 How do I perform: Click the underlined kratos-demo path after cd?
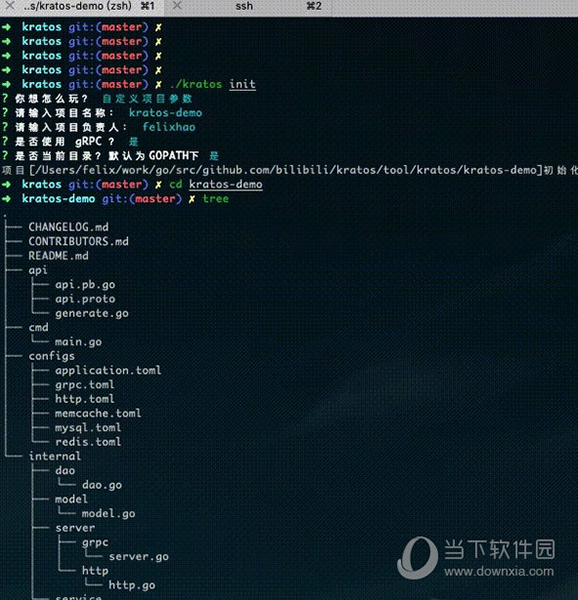[x=226, y=184]
